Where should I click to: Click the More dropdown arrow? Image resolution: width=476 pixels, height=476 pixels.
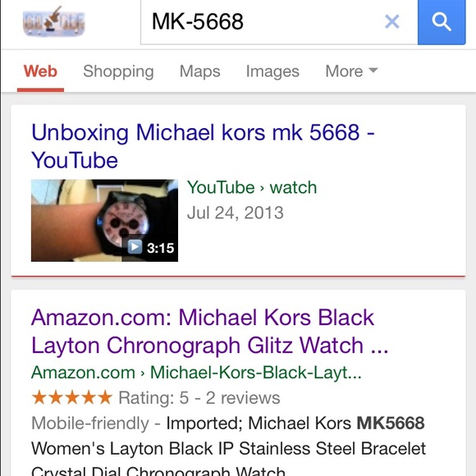pos(373,71)
